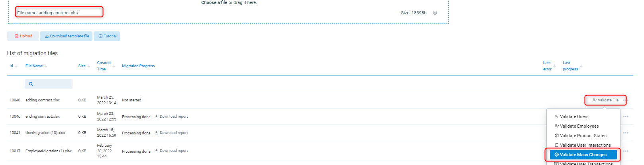Screen dimensions: 644x165
Task: Sort by Created Time column arrow
Action: [114, 66]
